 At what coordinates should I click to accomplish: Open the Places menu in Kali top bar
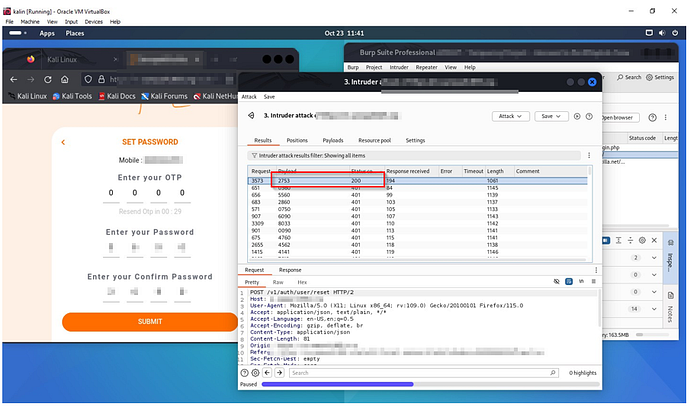[75, 33]
